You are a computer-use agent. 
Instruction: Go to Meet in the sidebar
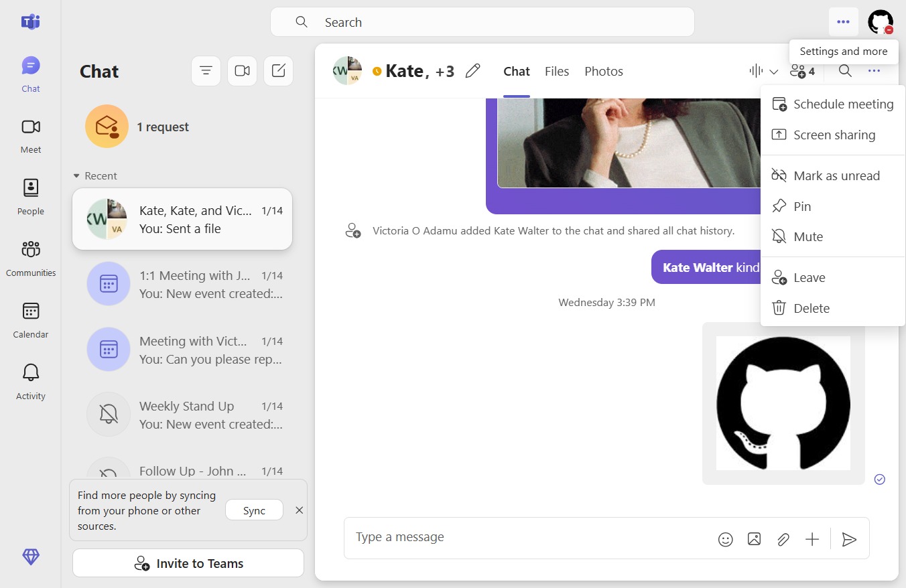[31, 135]
